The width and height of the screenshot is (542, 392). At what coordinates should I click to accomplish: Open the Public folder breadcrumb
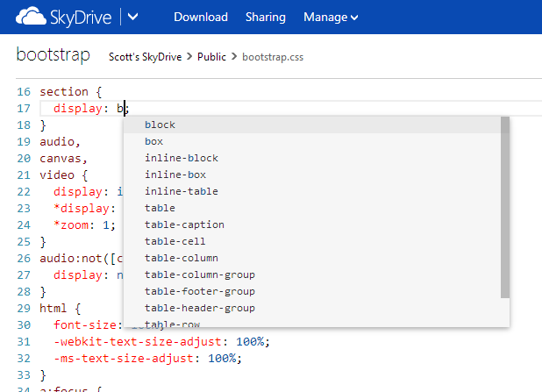click(211, 57)
